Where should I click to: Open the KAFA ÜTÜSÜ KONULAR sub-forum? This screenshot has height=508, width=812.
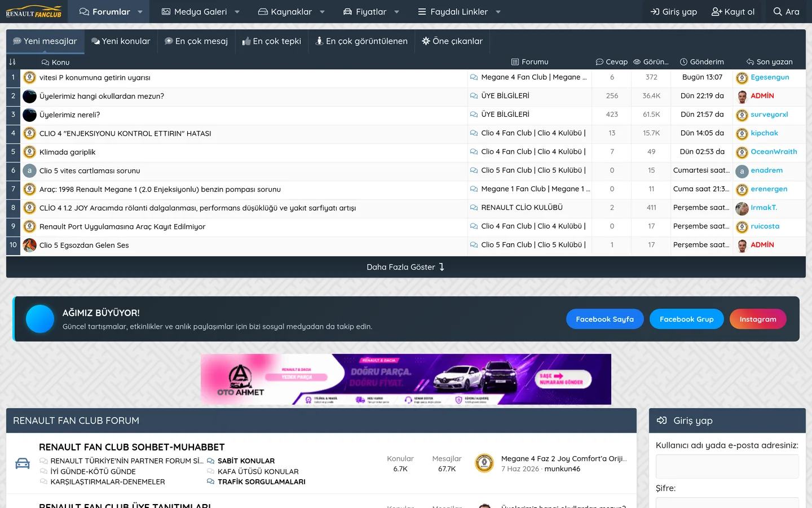pos(258,471)
